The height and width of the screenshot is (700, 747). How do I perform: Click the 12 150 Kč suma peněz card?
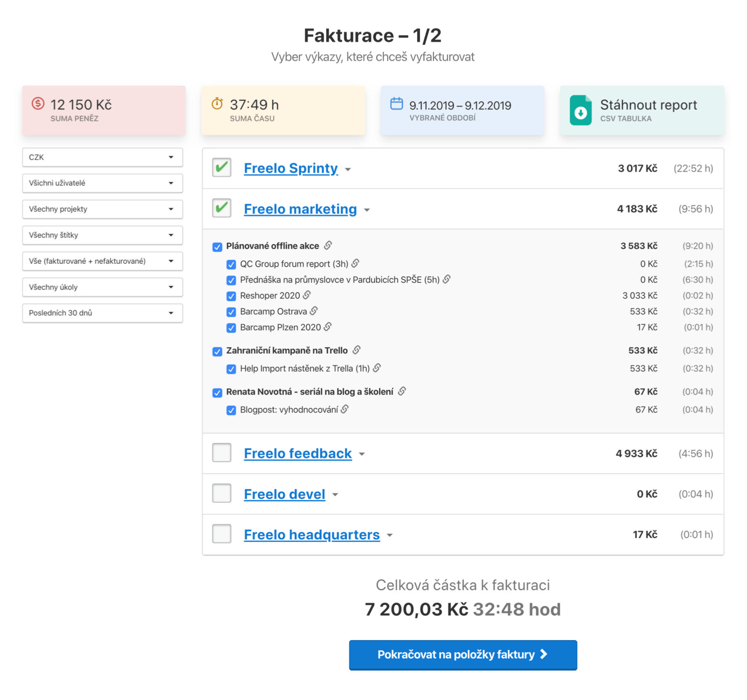coord(104,111)
